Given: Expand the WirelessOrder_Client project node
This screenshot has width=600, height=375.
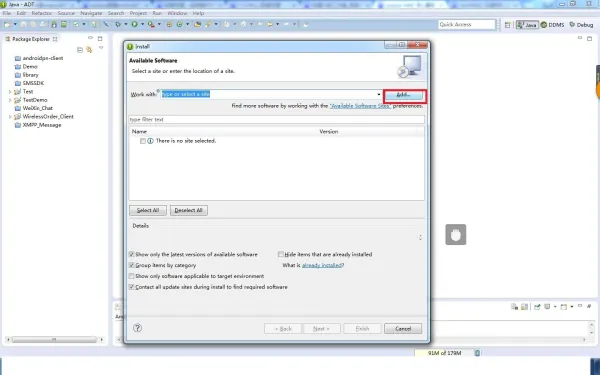Looking at the screenshot, I should click(10, 116).
